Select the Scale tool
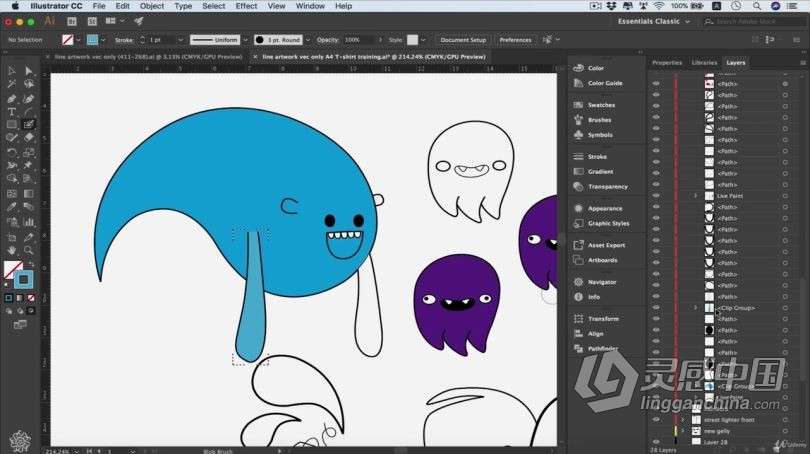The height and width of the screenshot is (454, 810). [x=29, y=152]
